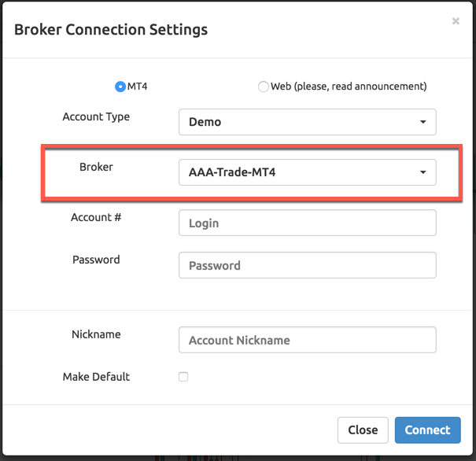The image size is (476, 461).
Task: Click the Make Default label text
Action: pos(96,377)
